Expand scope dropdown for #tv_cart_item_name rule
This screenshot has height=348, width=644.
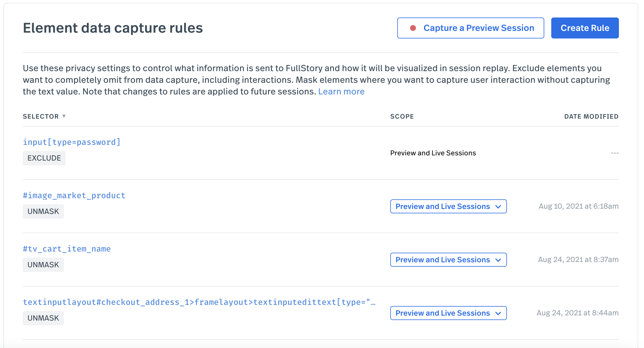[448, 260]
